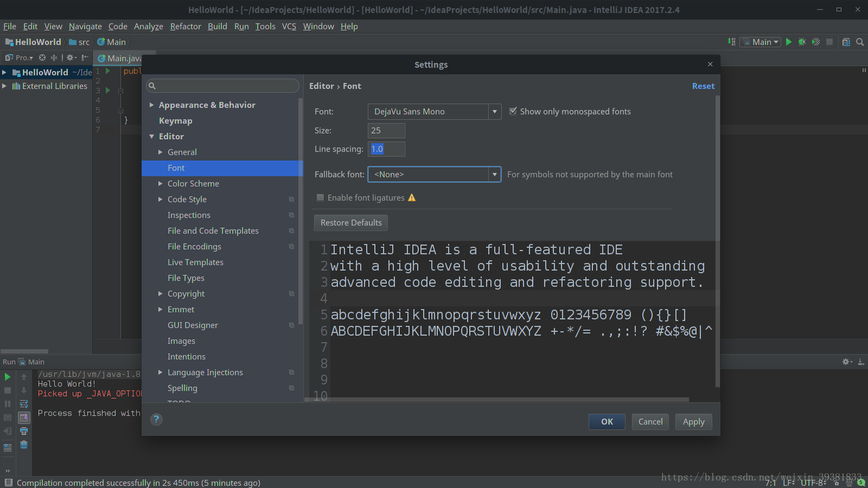Hide the Project panel with hide icon

click(85, 57)
